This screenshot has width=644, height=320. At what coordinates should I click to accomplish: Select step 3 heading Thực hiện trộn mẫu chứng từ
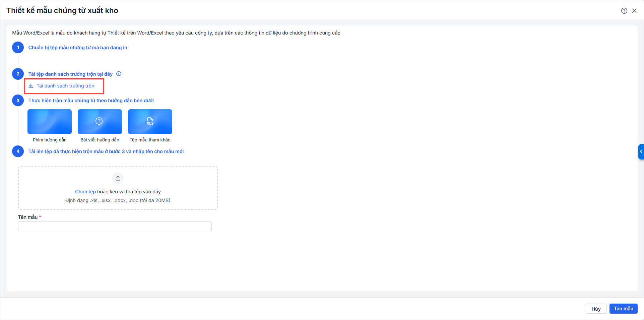click(91, 101)
